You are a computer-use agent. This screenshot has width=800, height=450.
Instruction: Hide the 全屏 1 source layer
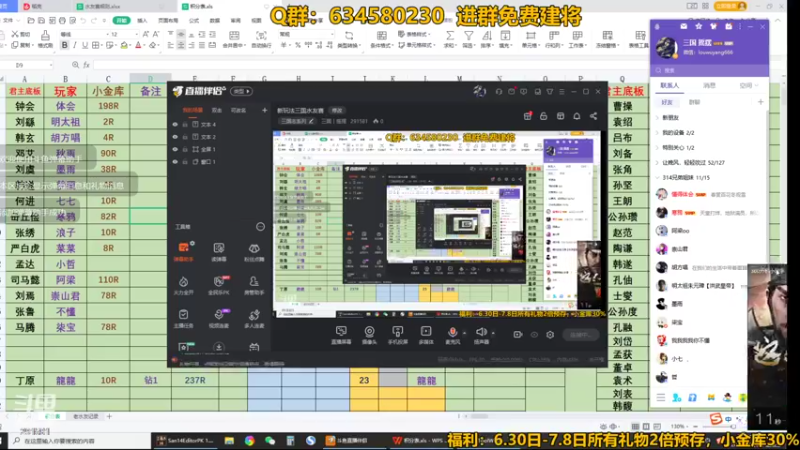[x=175, y=149]
